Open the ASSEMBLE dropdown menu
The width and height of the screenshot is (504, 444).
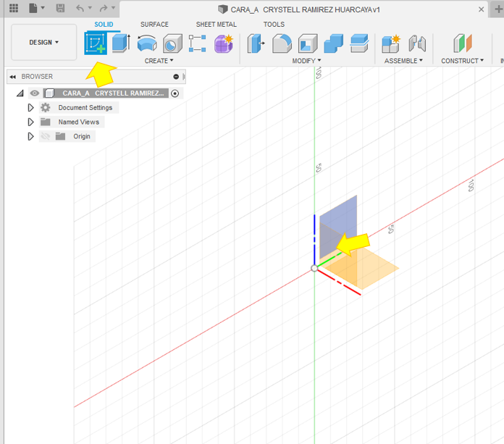click(x=403, y=60)
